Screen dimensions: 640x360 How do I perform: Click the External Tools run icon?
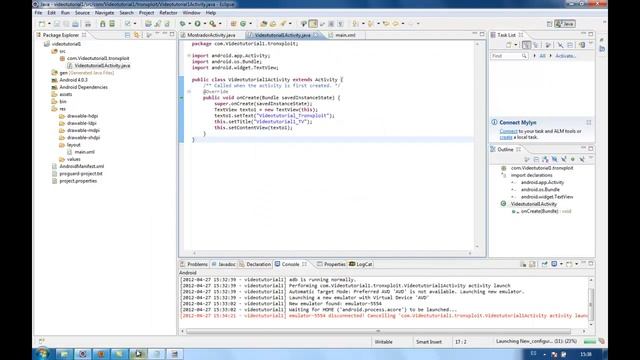coord(213,24)
